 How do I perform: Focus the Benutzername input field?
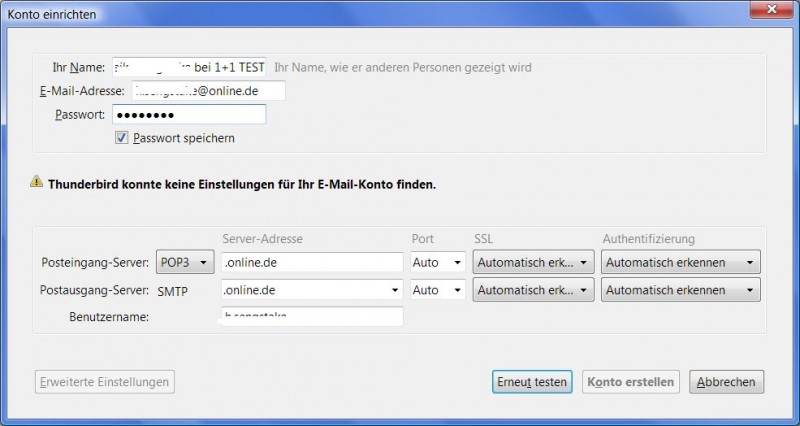point(310,317)
